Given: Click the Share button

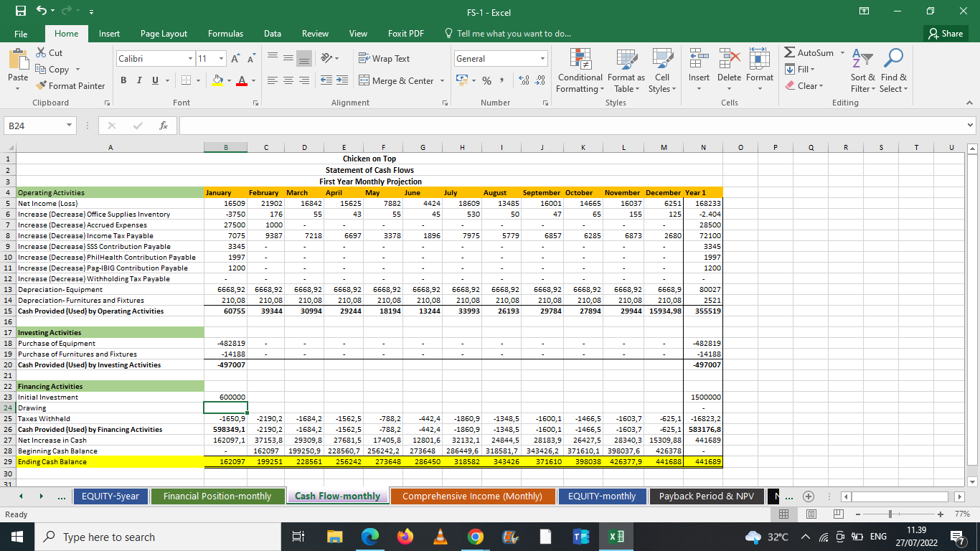Looking at the screenshot, I should (946, 34).
